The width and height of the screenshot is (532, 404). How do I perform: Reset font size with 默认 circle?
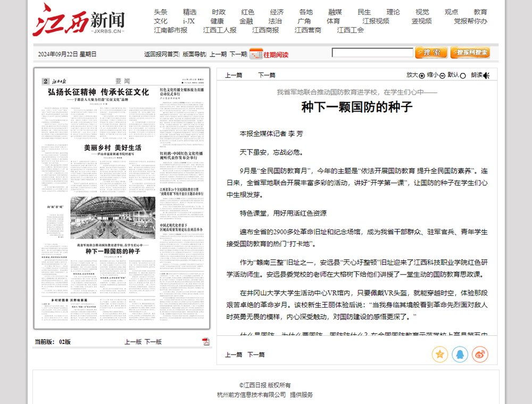point(462,76)
